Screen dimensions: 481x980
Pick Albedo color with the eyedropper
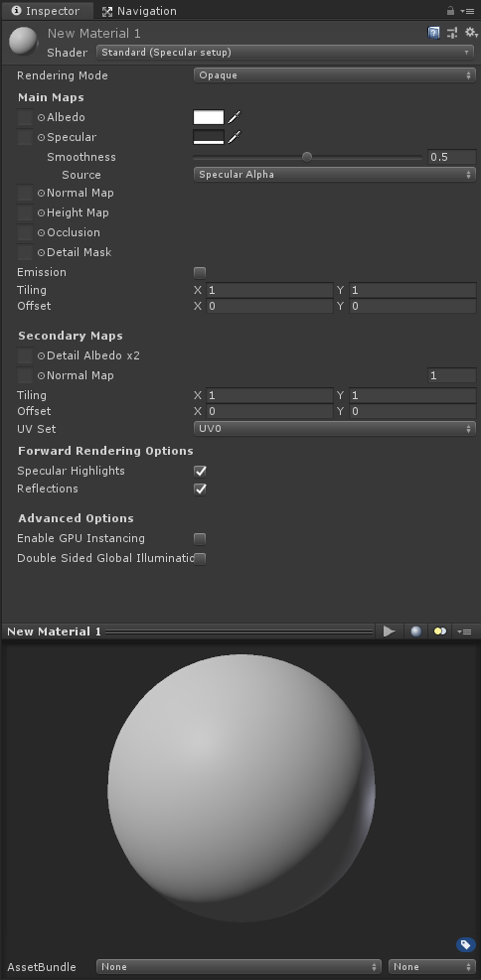pos(234,117)
